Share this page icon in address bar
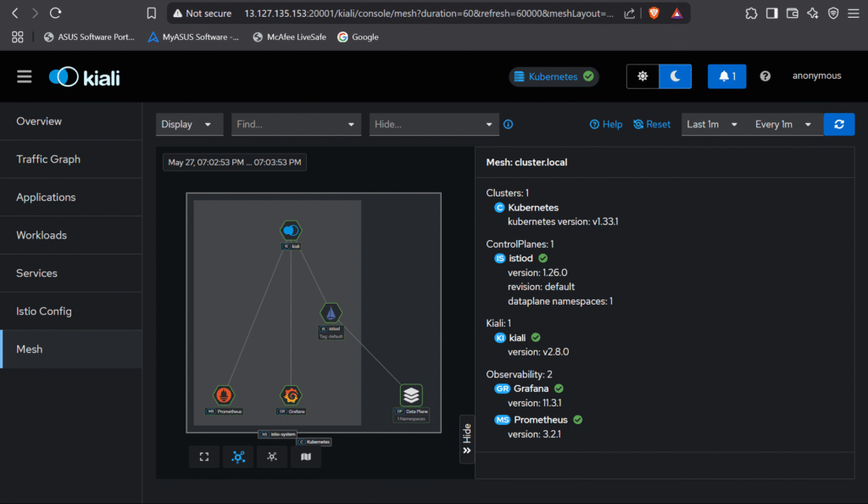Screen dimensions: 868x504 (x=630, y=14)
